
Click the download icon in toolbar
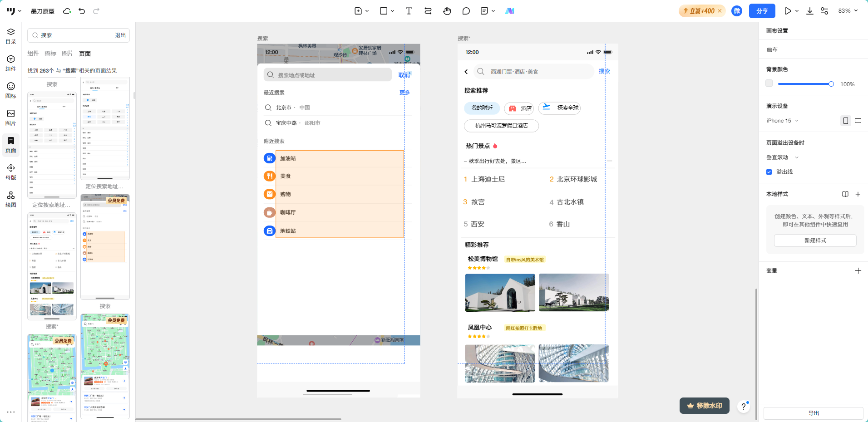click(x=810, y=11)
